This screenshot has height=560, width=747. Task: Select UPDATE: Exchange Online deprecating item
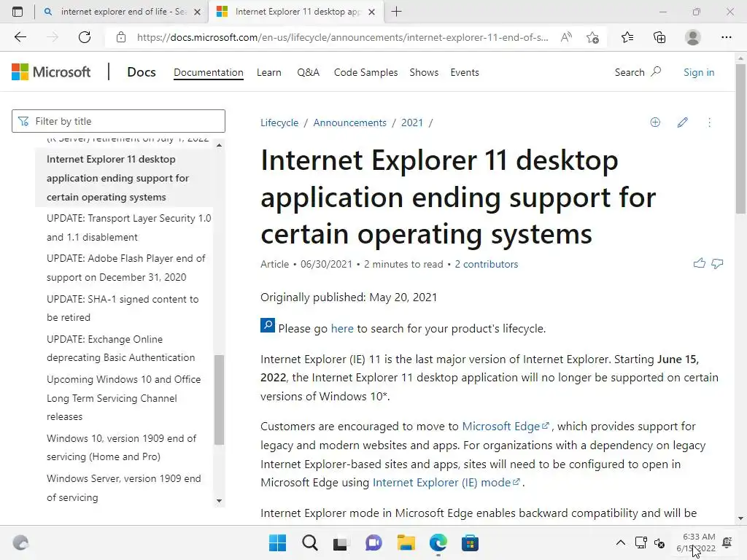[120, 348]
